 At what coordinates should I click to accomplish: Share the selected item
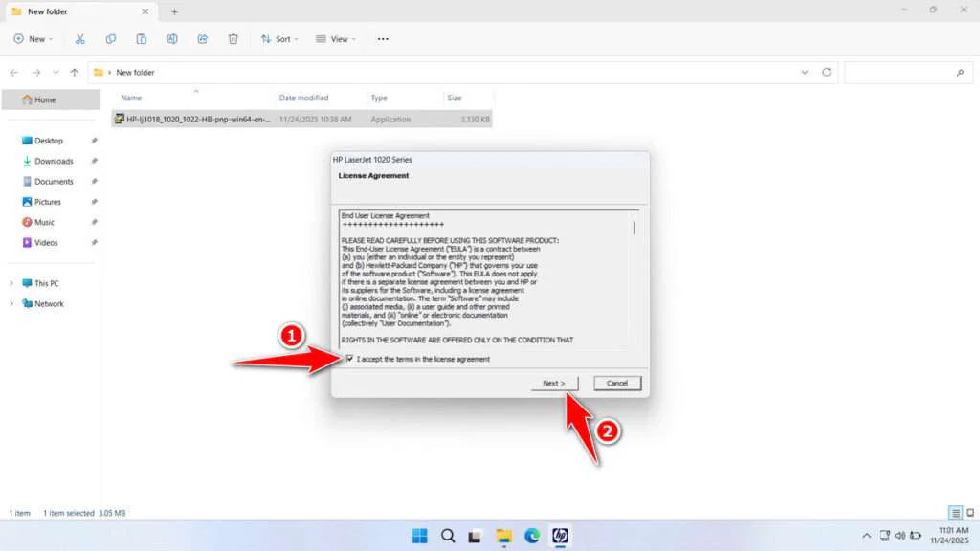202,38
